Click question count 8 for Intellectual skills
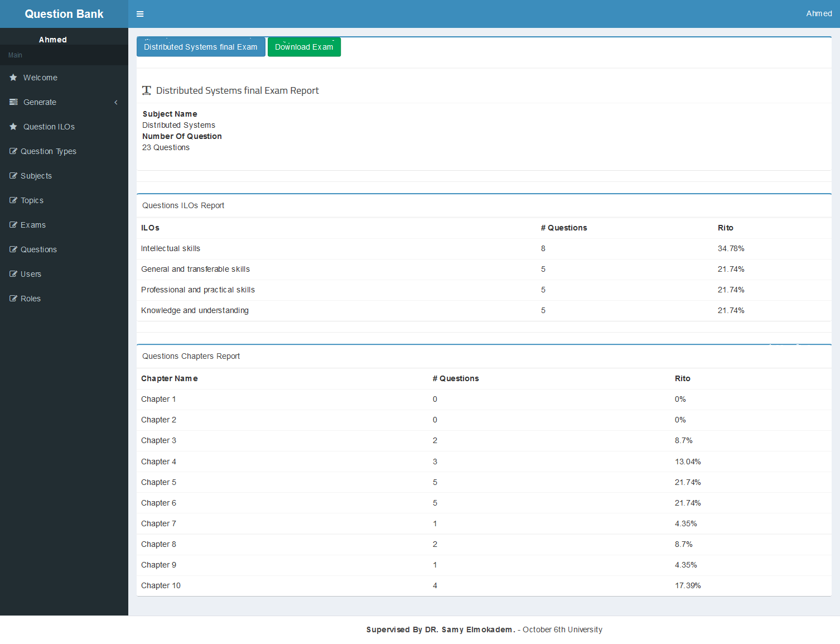 543,248
